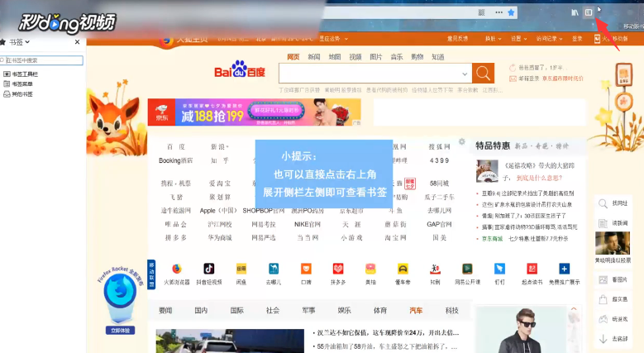This screenshot has height=353, width=644.
Task: Open the 娱乐 news tab
Action: point(344,311)
